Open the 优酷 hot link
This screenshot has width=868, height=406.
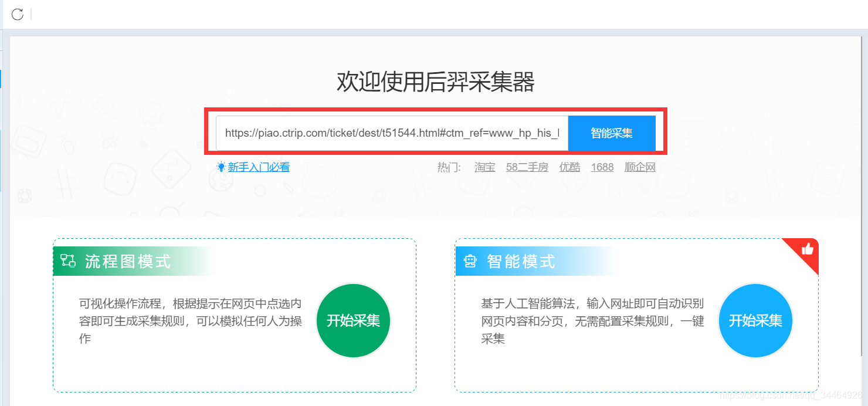pos(569,167)
